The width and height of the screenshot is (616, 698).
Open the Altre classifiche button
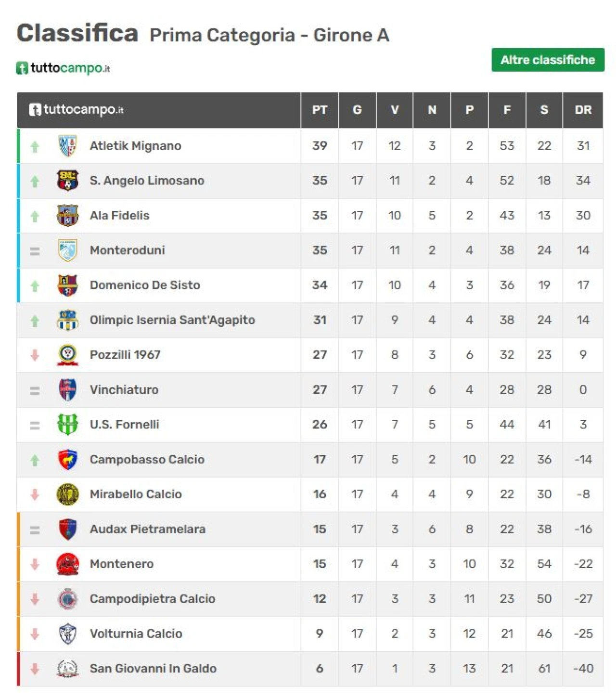point(548,60)
